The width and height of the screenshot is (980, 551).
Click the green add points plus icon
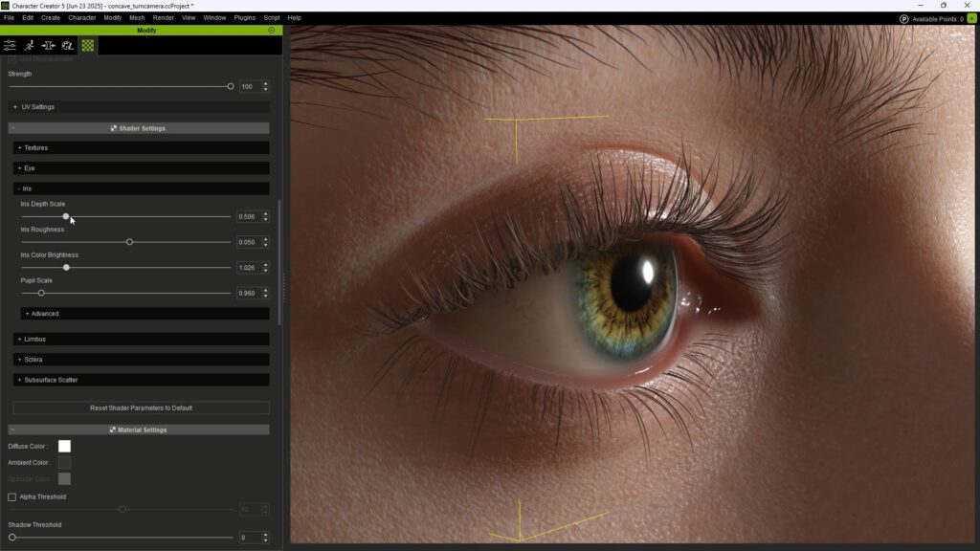[x=972, y=18]
